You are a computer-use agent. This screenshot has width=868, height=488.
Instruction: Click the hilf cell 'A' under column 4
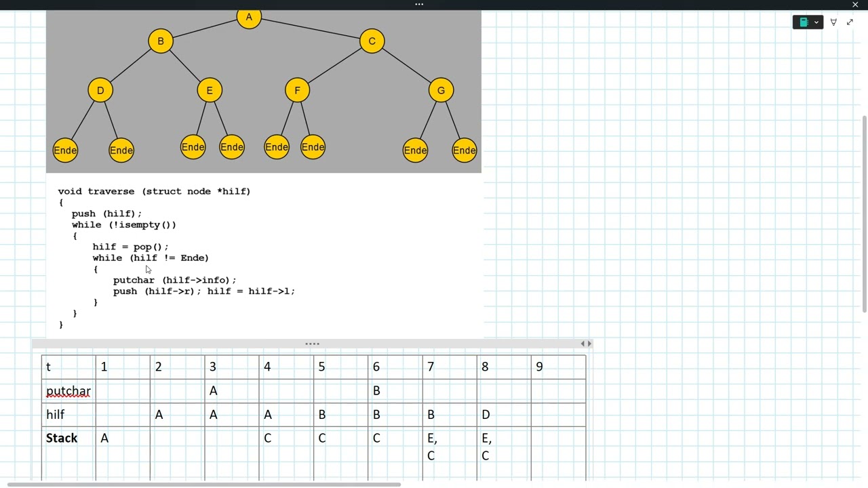[285, 415]
